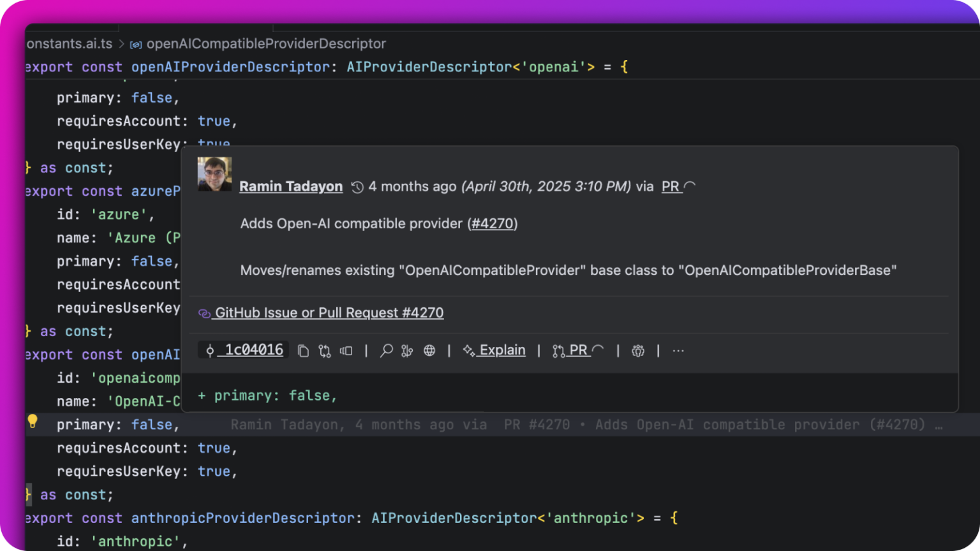The height and width of the screenshot is (551, 980).
Task: Expand the breadcrumb chevron after constants.ai.ts
Action: pyautogui.click(x=122, y=43)
